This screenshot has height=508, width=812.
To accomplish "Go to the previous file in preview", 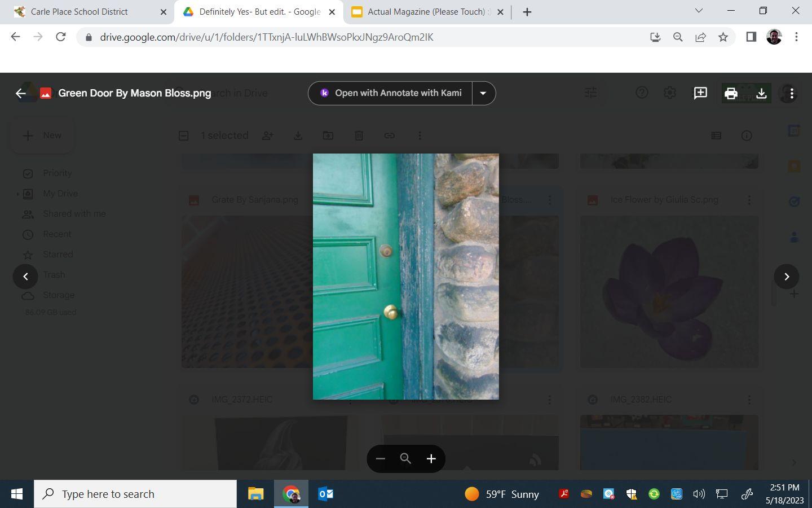I will [x=25, y=277].
